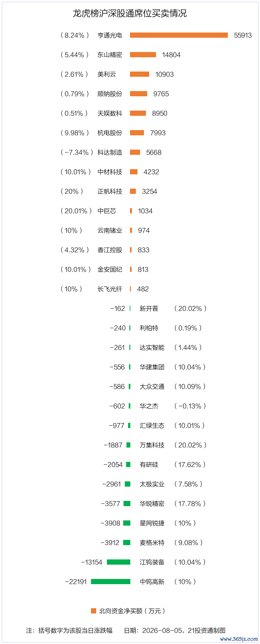Click the value -22191
260x644 pixels.
[x=76, y=582]
